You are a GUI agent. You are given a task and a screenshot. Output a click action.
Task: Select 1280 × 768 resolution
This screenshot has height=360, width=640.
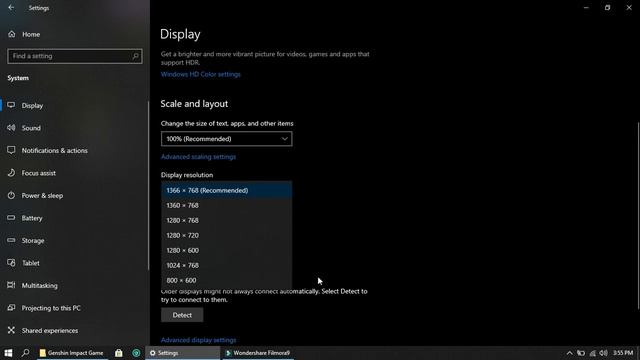pyautogui.click(x=227, y=220)
